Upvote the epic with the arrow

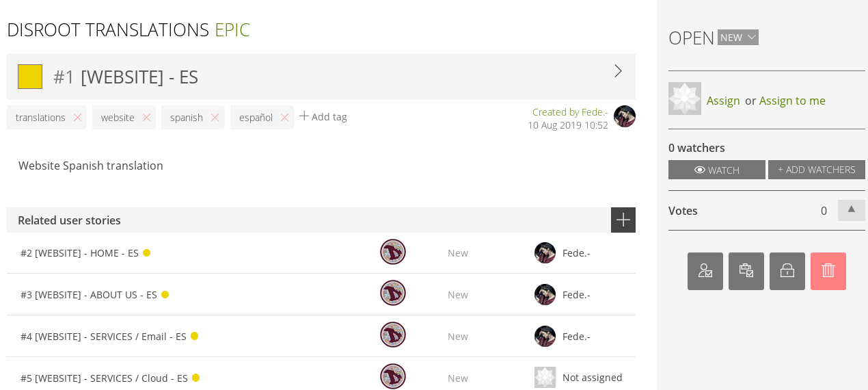pos(851,210)
